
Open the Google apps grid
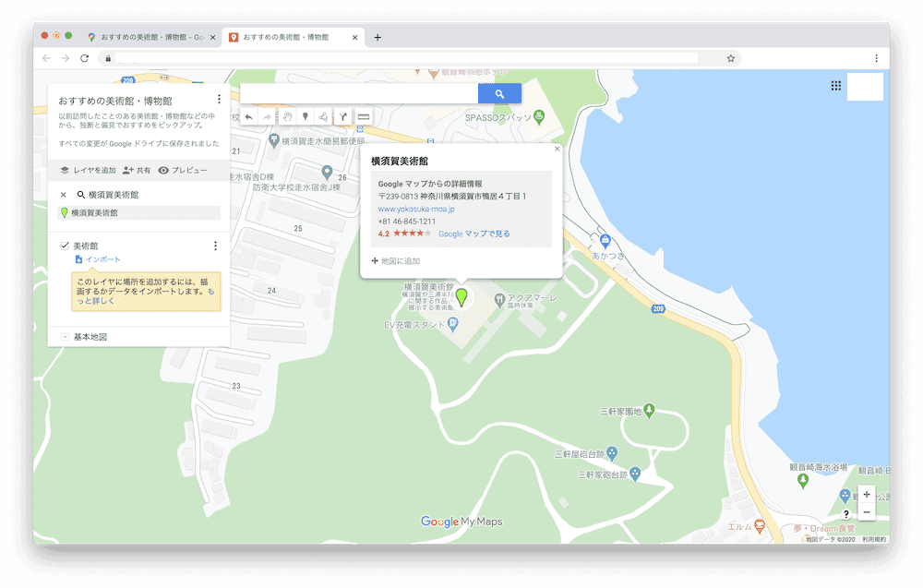coord(835,86)
